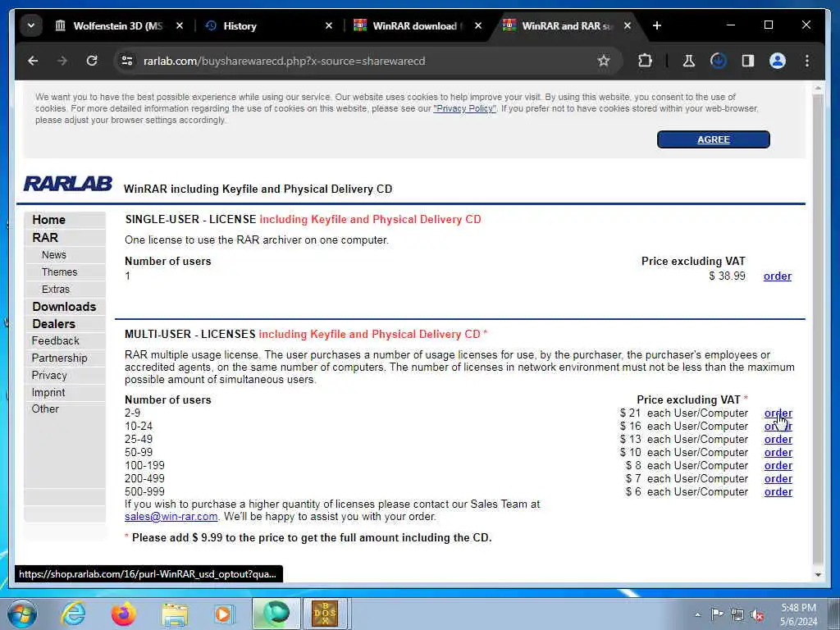This screenshot has height=630, width=840.
Task: Click the AGREE cookie button
Action: click(713, 139)
